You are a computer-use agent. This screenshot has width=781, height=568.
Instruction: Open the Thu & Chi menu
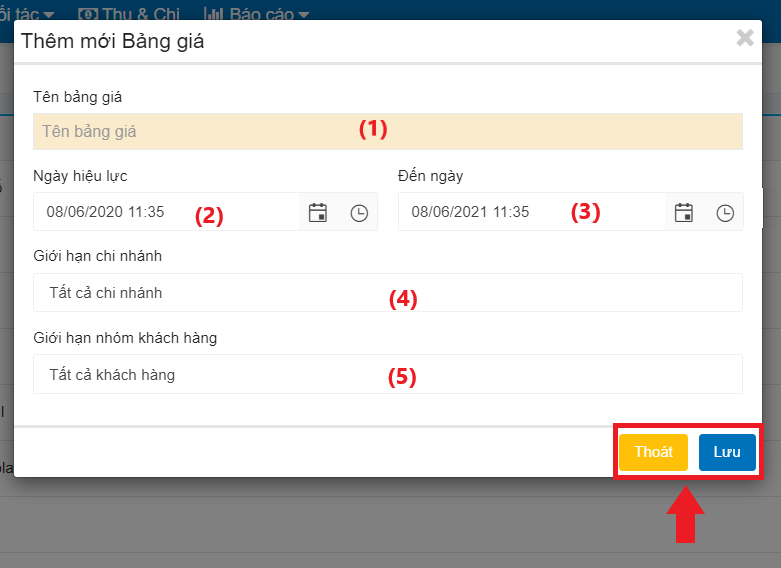click(140, 13)
